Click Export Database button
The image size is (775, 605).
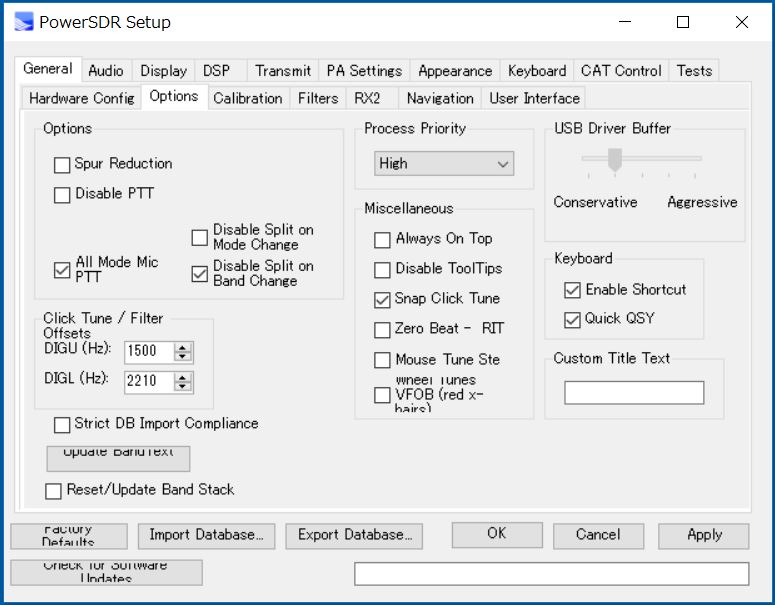pyautogui.click(x=354, y=536)
